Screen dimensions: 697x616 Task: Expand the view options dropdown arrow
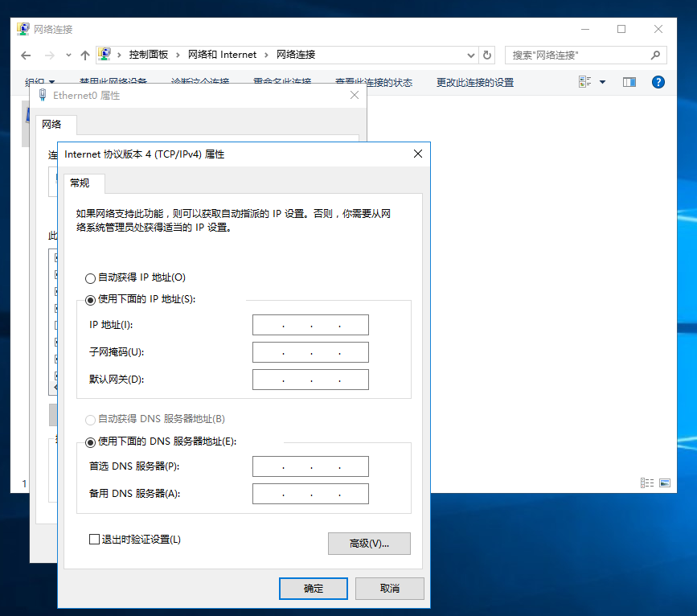[x=602, y=82]
